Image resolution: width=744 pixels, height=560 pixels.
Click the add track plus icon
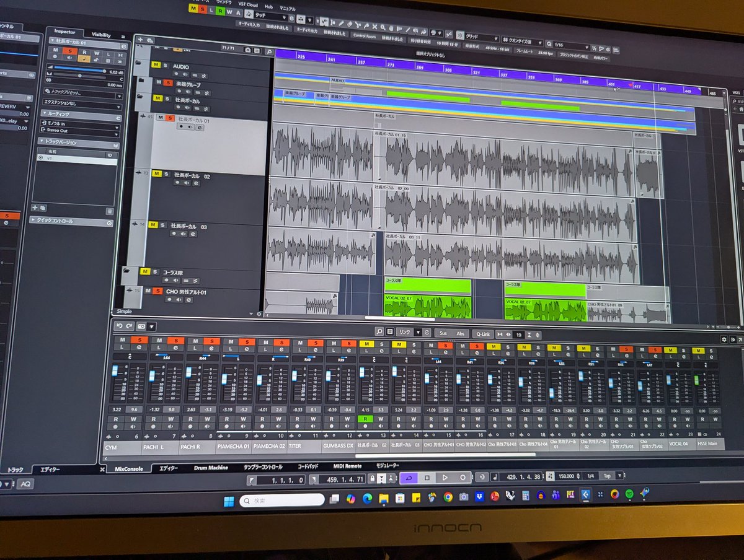[x=141, y=39]
